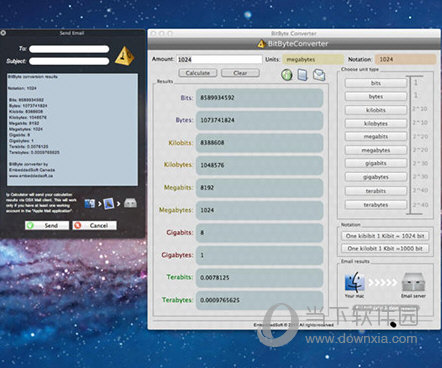The width and height of the screenshot is (442, 368).
Task: Choose the terabits unit type
Action: coord(376,191)
